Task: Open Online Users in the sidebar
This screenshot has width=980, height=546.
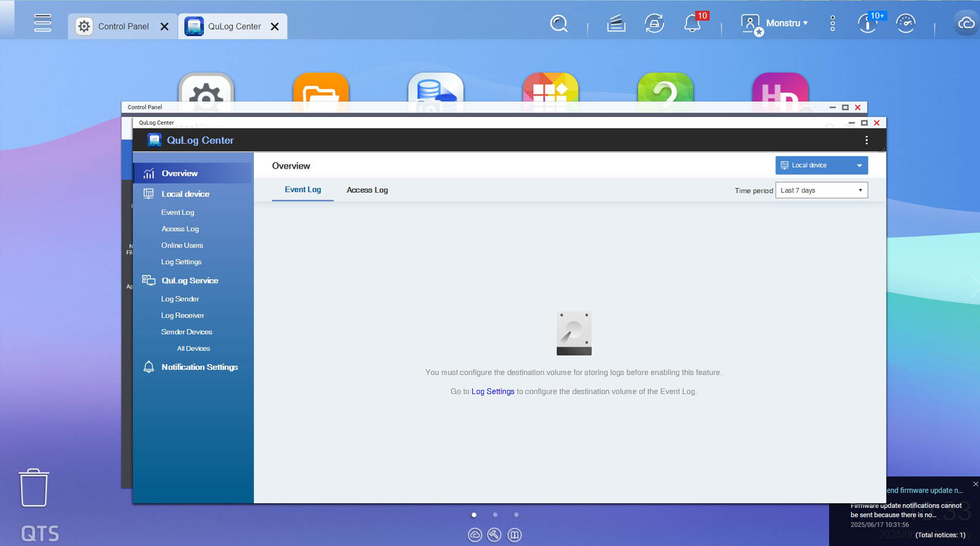Action: click(x=182, y=245)
